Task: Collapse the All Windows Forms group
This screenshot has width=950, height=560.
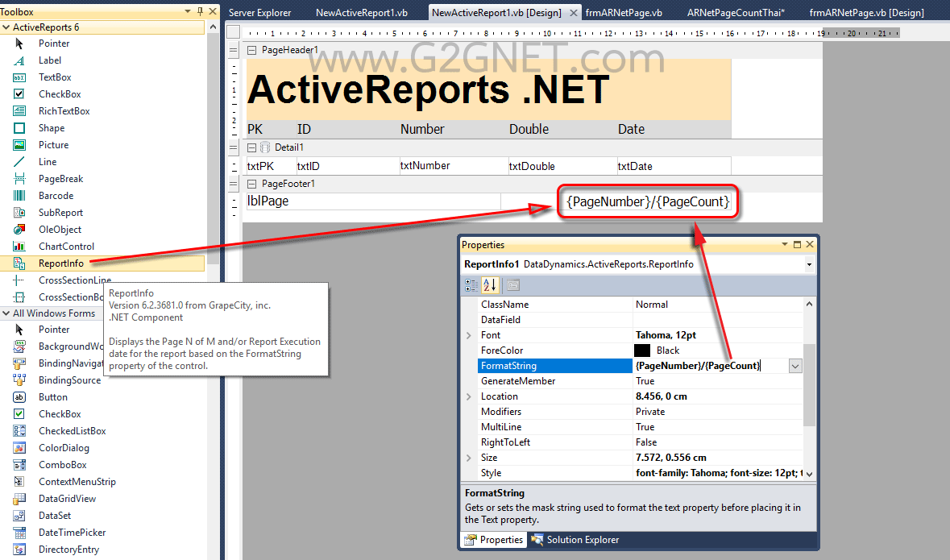Action: tap(6, 313)
